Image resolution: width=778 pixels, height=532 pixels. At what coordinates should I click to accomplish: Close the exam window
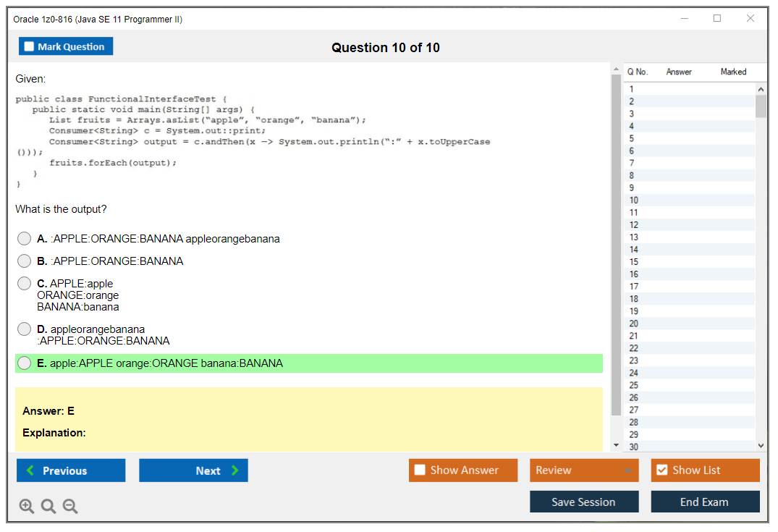pyautogui.click(x=750, y=19)
